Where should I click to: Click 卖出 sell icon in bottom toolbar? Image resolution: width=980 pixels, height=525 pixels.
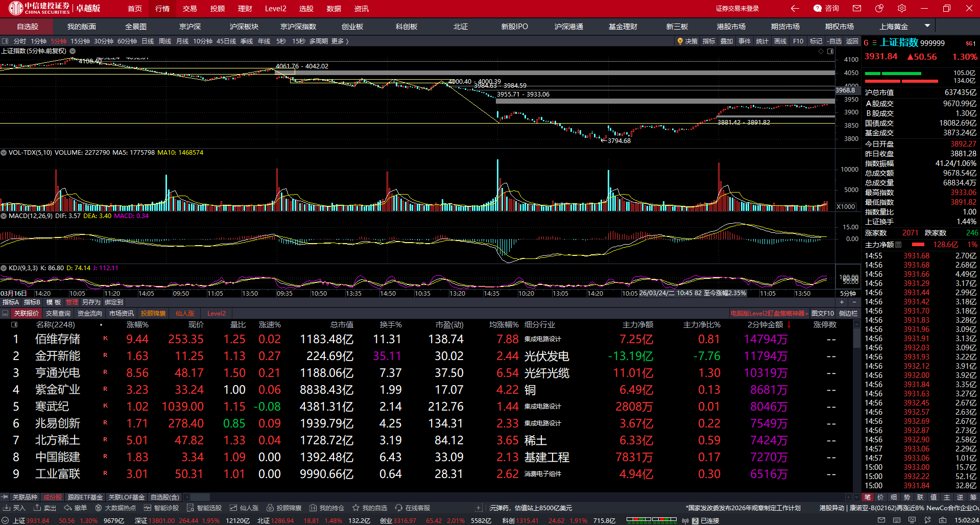tap(45, 508)
